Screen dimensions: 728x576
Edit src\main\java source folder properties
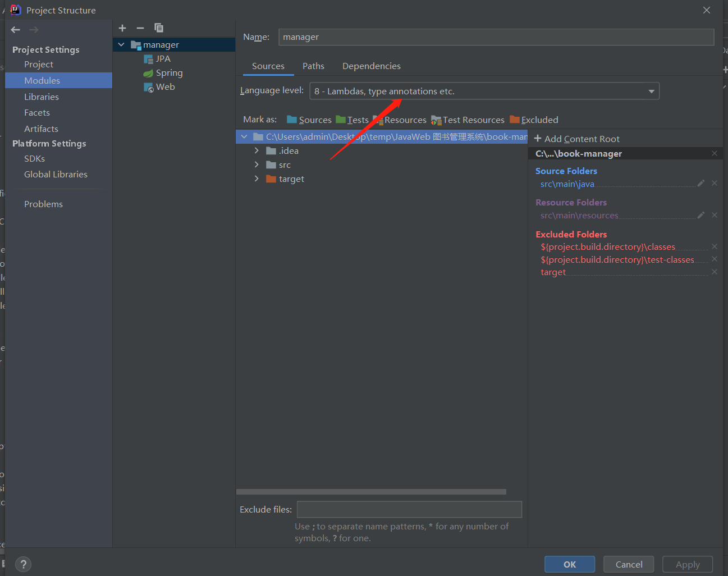click(700, 184)
